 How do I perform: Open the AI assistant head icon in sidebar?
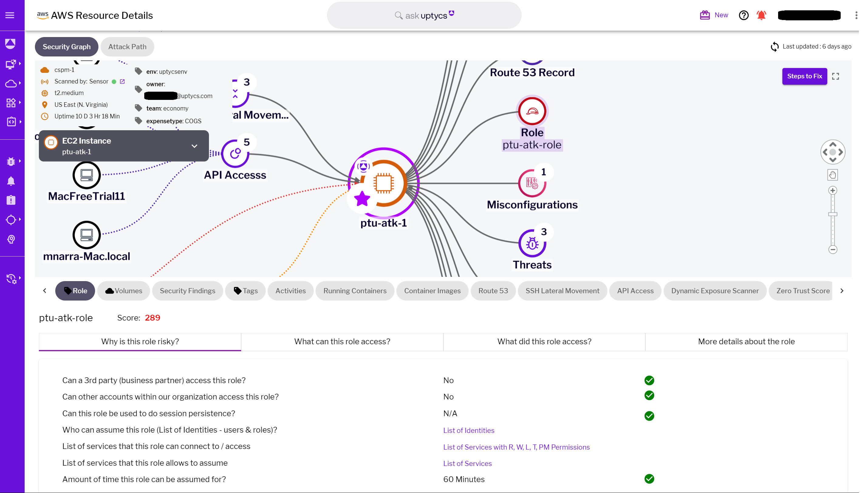[11, 240]
